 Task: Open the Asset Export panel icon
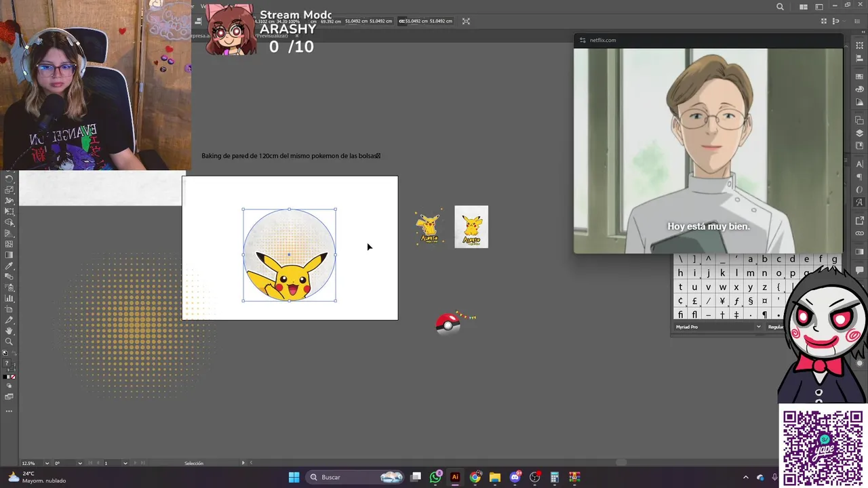[860, 221]
